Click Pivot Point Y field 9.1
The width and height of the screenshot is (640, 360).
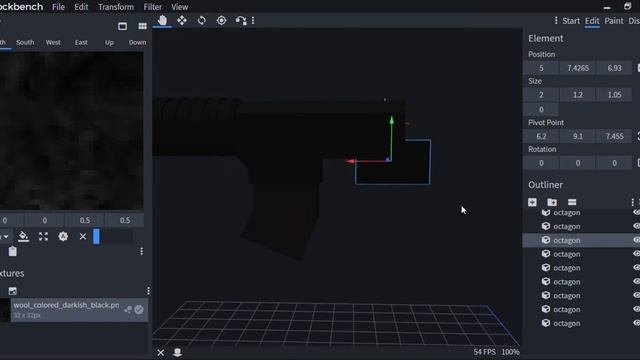point(578,136)
